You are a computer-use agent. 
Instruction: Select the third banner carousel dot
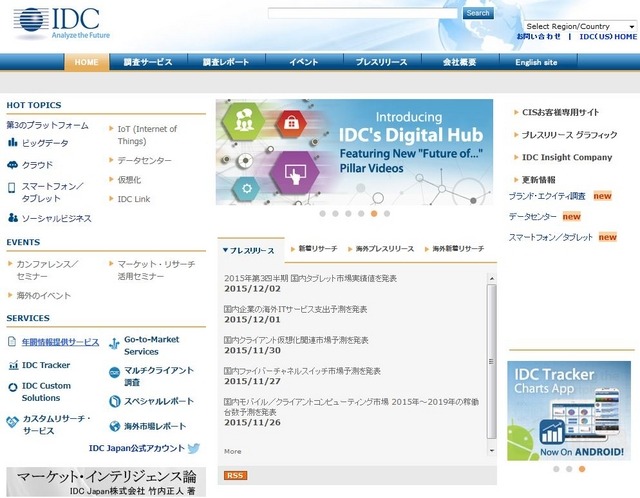pyautogui.click(x=348, y=213)
